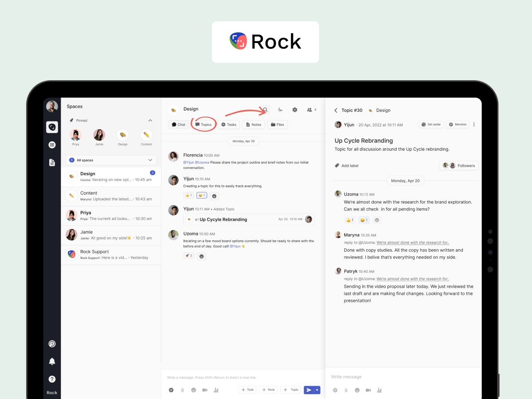Open the activity pulse icon in Design header
Viewport: 532px width, 399px height.
click(280, 110)
